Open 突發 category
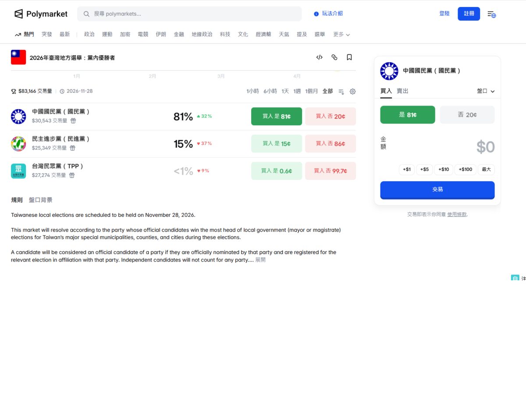526x420 pixels. 47,34
